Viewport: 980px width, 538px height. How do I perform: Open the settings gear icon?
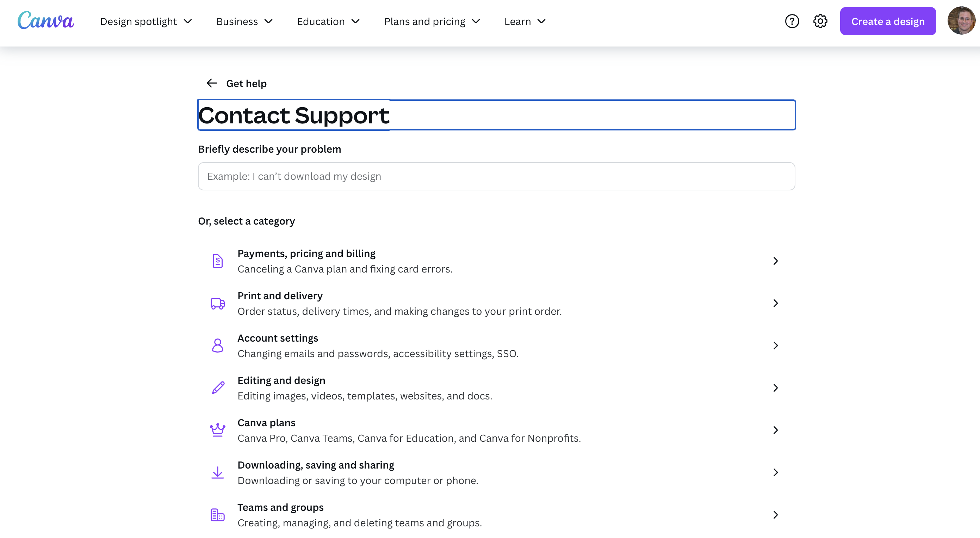pyautogui.click(x=820, y=21)
